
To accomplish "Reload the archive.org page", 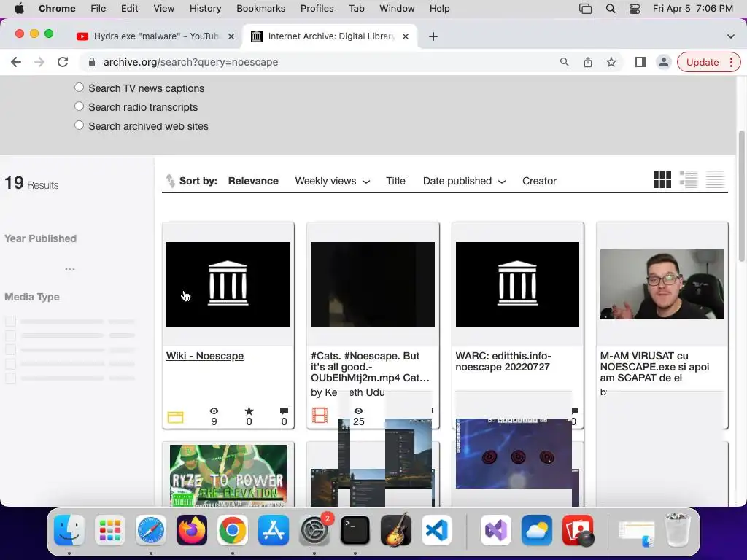I will coord(63,62).
